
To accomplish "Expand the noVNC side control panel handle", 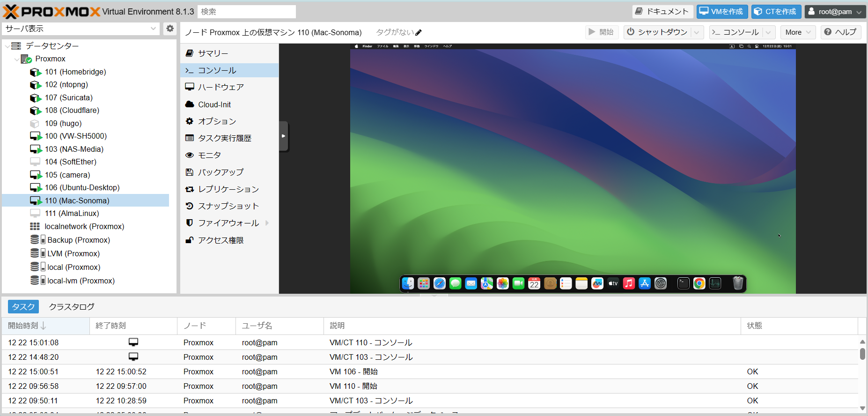I will click(x=283, y=136).
